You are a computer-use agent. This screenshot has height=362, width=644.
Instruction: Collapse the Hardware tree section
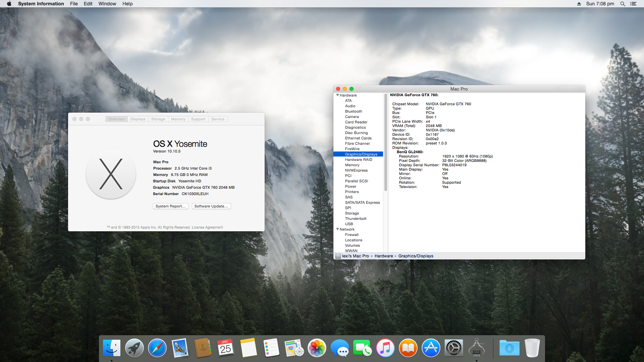pyautogui.click(x=337, y=95)
